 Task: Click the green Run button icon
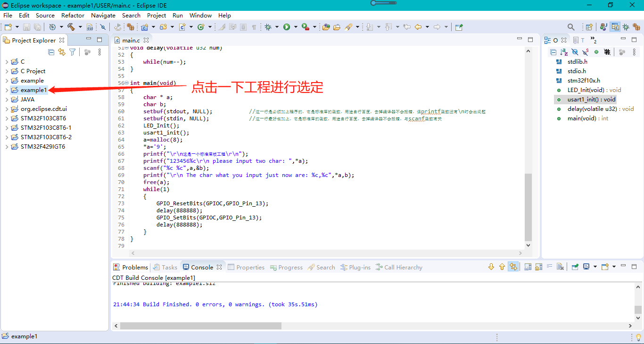287,27
